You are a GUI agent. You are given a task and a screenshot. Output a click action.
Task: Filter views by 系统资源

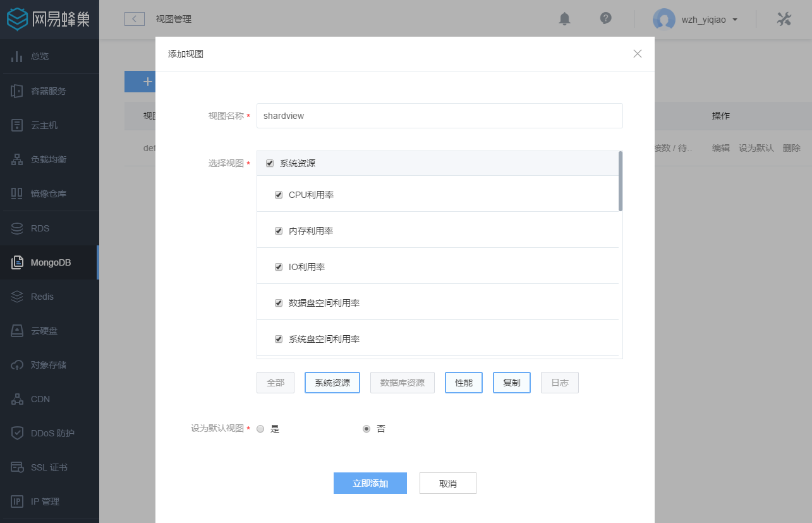(x=332, y=383)
